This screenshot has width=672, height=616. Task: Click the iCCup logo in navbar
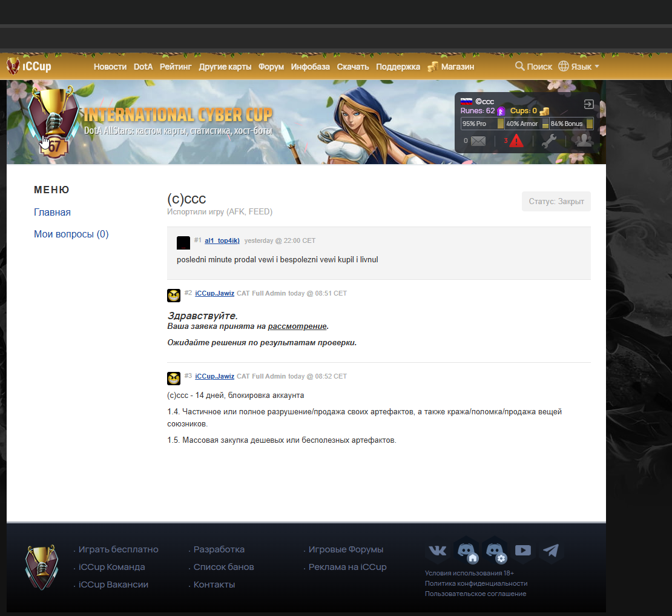pos(28,66)
